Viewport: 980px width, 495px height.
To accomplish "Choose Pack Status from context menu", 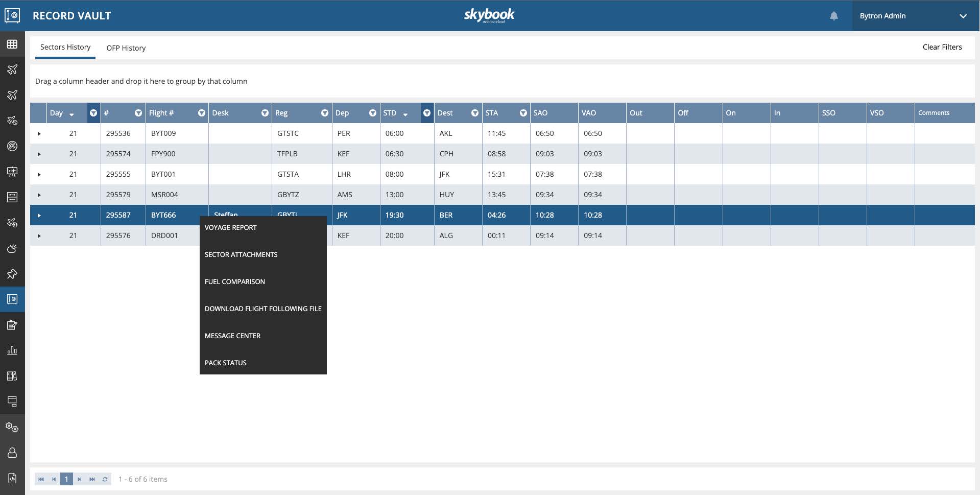I will point(263,363).
